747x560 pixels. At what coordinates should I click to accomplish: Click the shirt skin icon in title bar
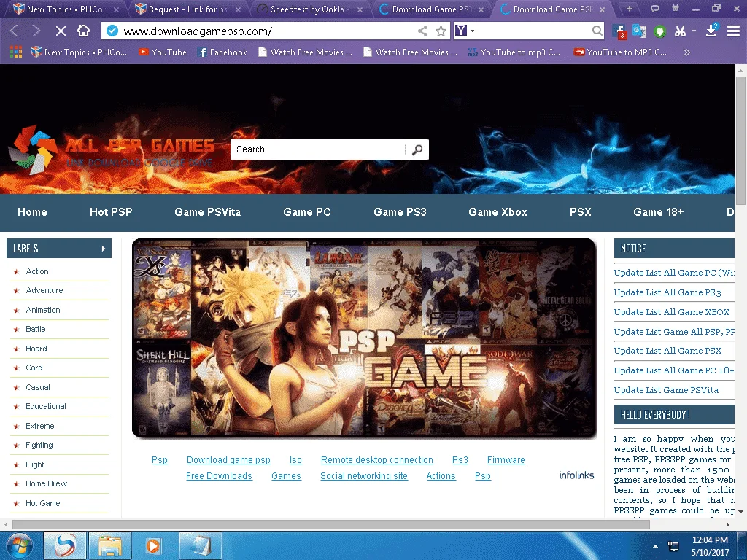(675, 8)
